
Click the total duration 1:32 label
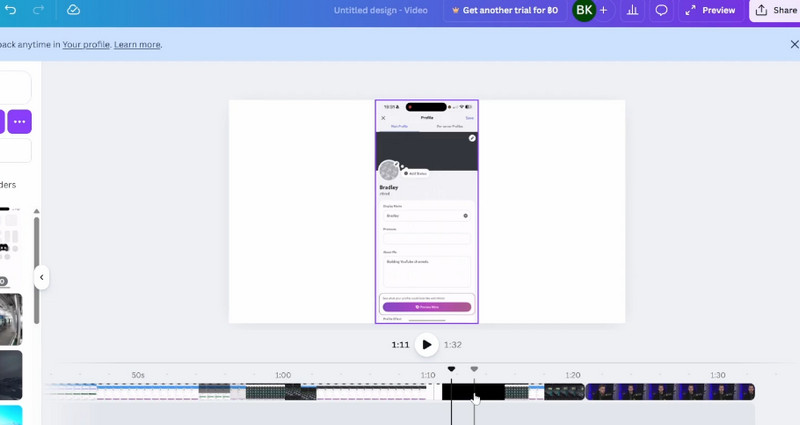point(453,345)
